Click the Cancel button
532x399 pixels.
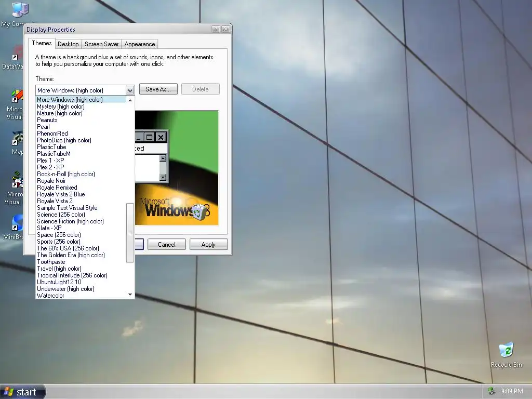pos(167,244)
